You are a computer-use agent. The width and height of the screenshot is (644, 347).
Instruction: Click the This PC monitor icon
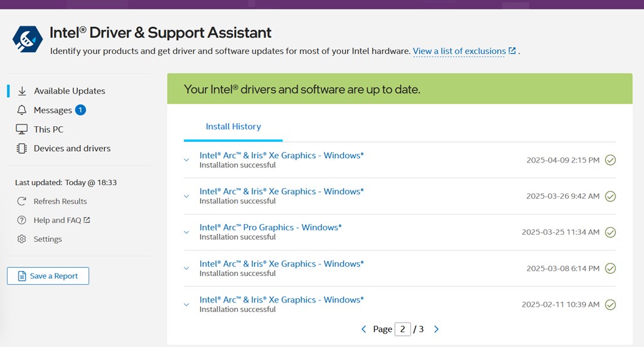tap(22, 129)
